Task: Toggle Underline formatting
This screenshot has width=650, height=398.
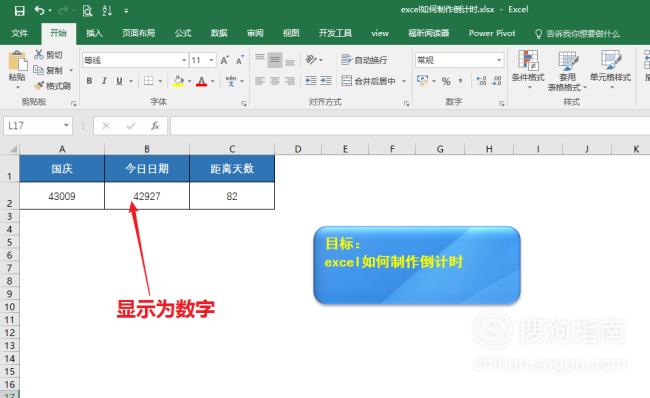Action: point(119,81)
